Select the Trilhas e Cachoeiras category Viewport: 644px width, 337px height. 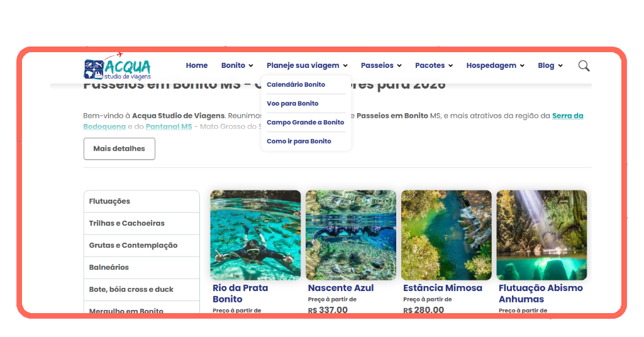click(142, 223)
